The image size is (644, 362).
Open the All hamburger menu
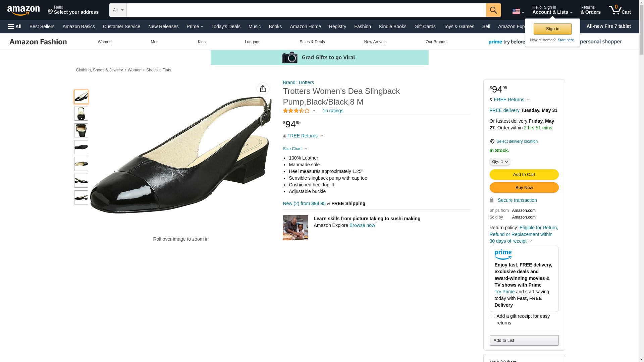point(15,26)
